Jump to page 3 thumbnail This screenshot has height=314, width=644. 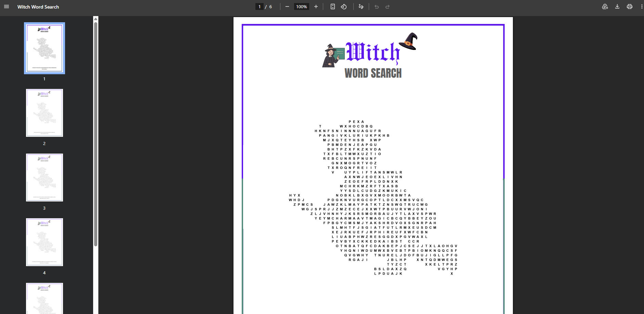pos(45,178)
